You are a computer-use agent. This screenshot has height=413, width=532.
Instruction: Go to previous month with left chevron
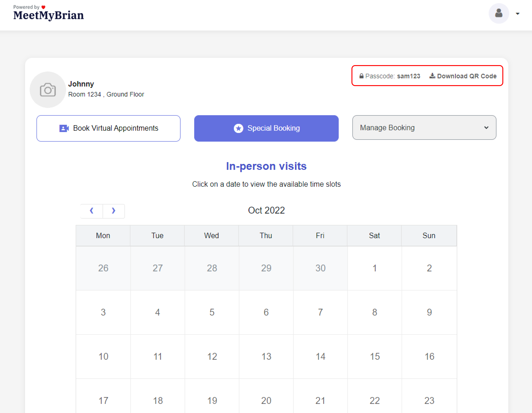click(x=92, y=211)
